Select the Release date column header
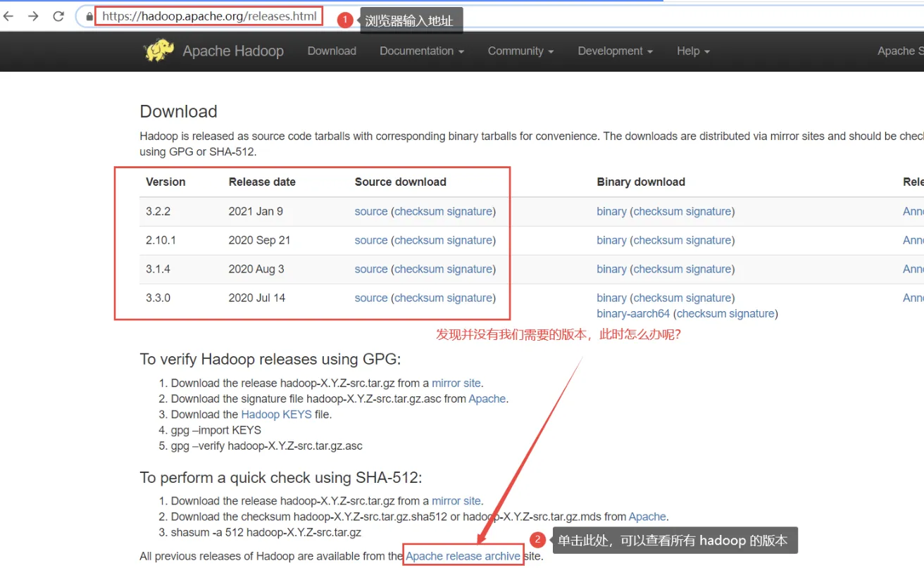Image resolution: width=924 pixels, height=568 pixels. click(x=262, y=182)
